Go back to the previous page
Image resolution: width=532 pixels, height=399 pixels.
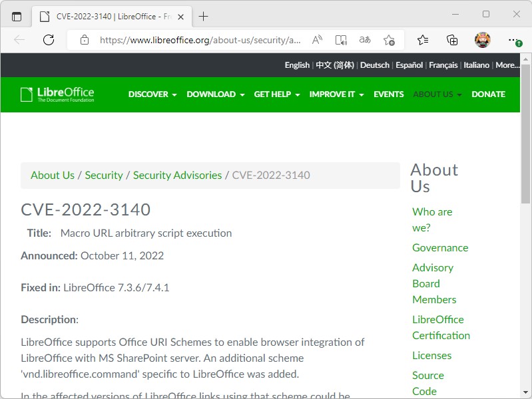(x=19, y=40)
